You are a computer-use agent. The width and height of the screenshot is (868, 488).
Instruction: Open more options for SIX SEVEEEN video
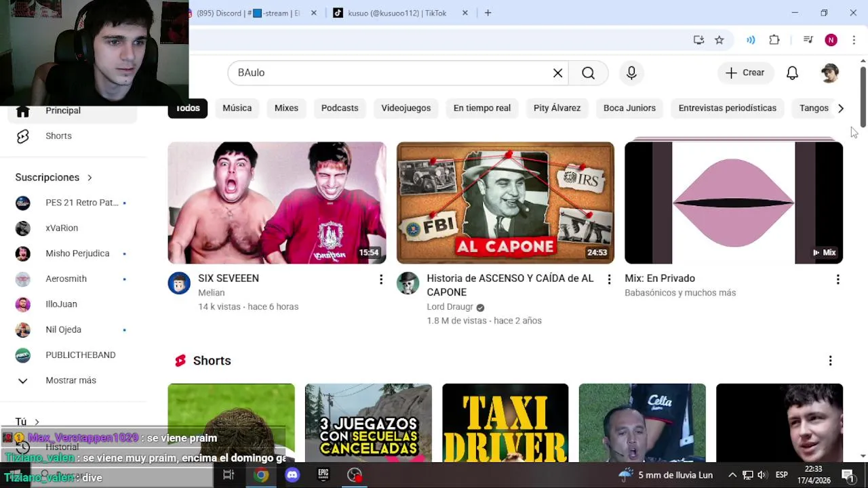(381, 279)
